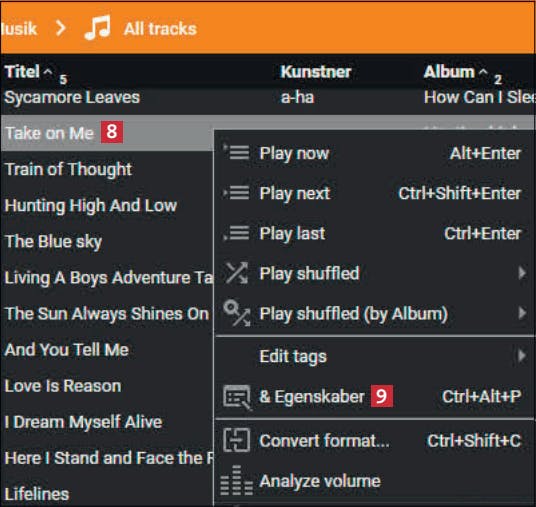536x507 pixels.
Task: Sort by the Kunstner column header
Action: coord(316,72)
